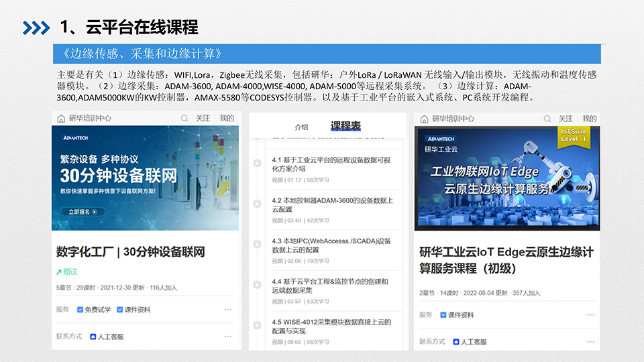Toggle the 免费试学 checkbox

pos(80,310)
